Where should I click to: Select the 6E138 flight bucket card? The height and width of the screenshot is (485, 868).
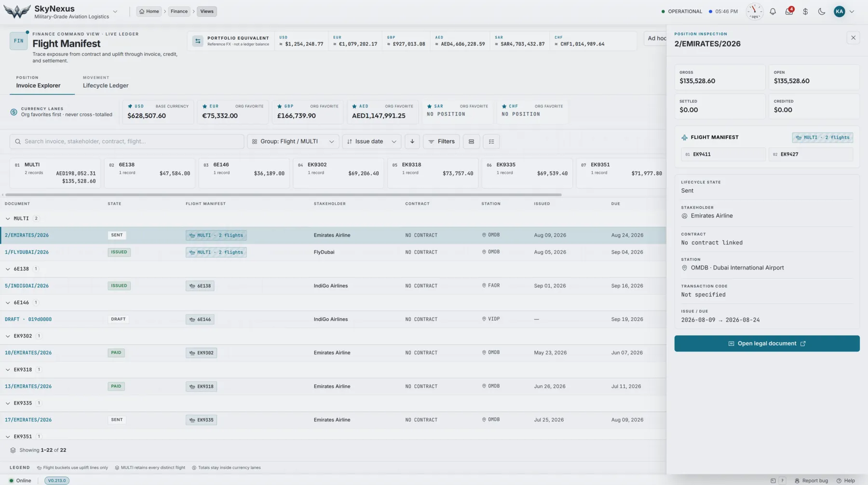(x=149, y=173)
